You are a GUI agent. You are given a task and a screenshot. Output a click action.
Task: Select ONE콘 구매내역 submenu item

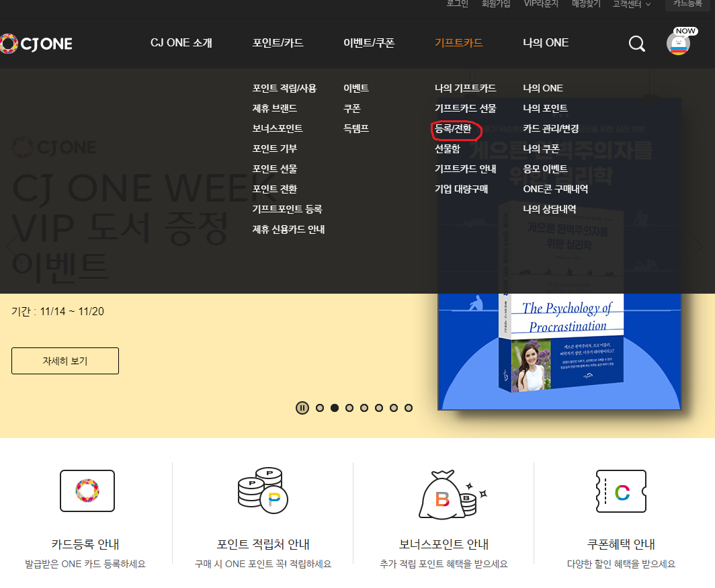(x=555, y=189)
